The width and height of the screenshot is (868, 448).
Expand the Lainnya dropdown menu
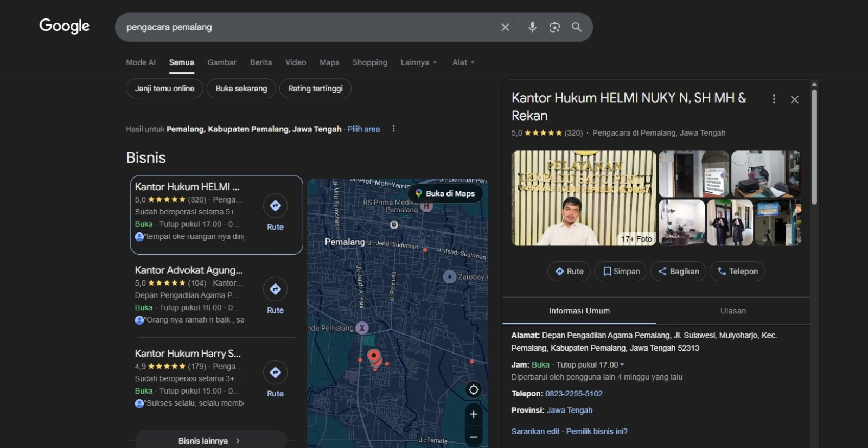pyautogui.click(x=418, y=62)
